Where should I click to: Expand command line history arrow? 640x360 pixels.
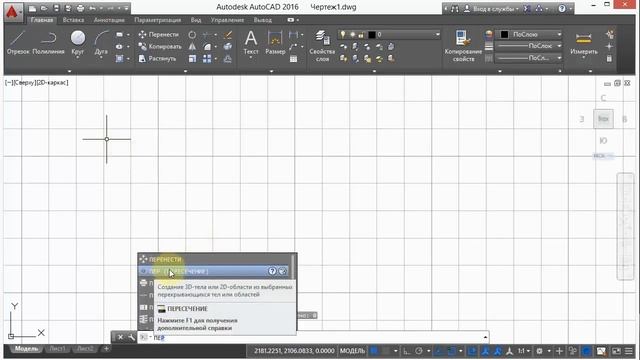485,337
